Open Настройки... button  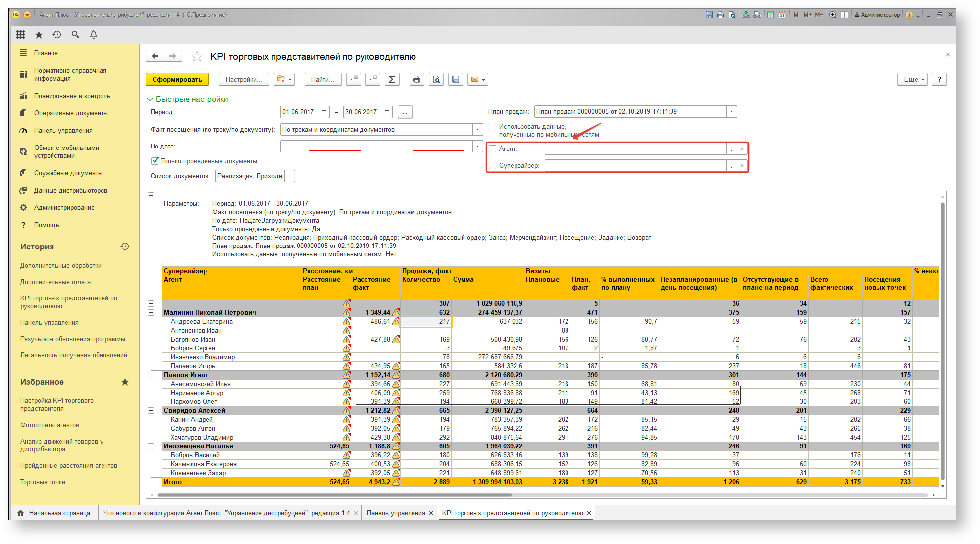[x=244, y=79]
